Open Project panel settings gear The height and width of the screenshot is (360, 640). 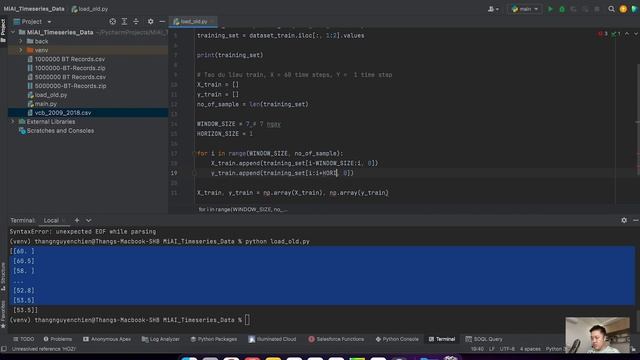151,22
